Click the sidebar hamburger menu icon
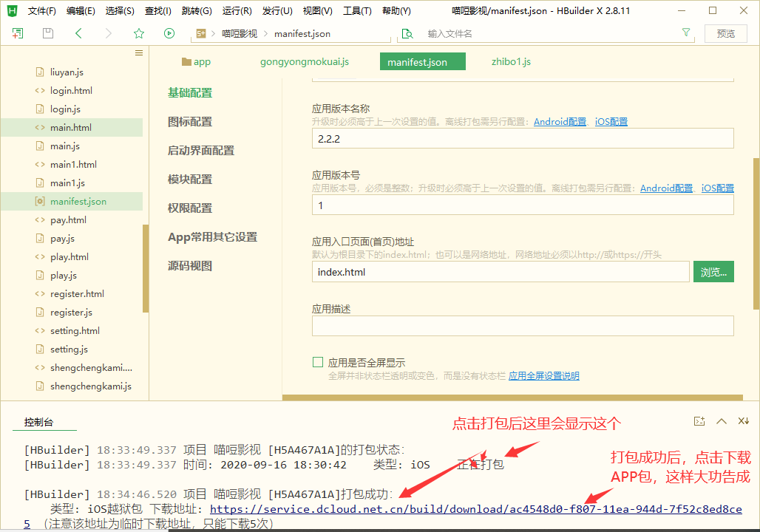Viewport: 760px width, 532px height. (x=139, y=52)
